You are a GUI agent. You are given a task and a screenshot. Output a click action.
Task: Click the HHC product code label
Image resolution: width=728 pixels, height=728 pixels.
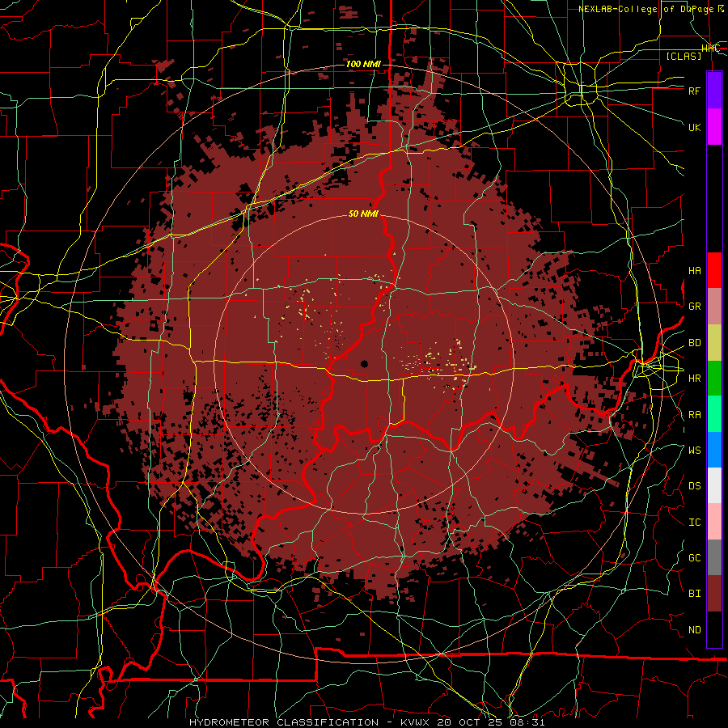tap(711, 49)
